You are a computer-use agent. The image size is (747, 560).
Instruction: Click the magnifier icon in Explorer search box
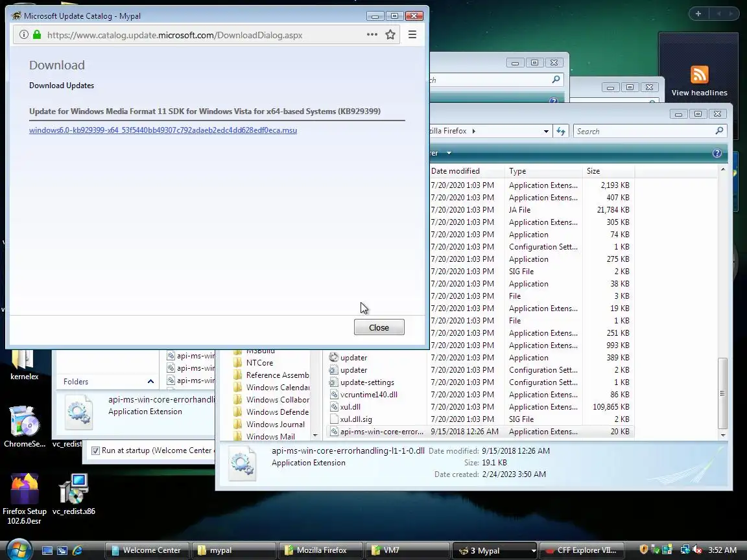point(719,130)
